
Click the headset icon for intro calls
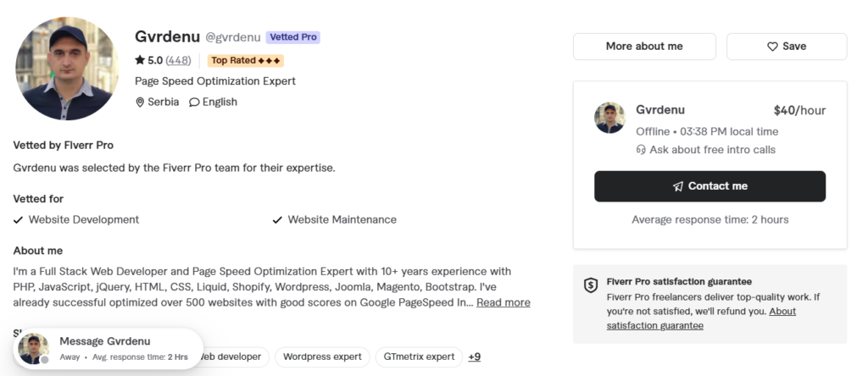pos(641,150)
